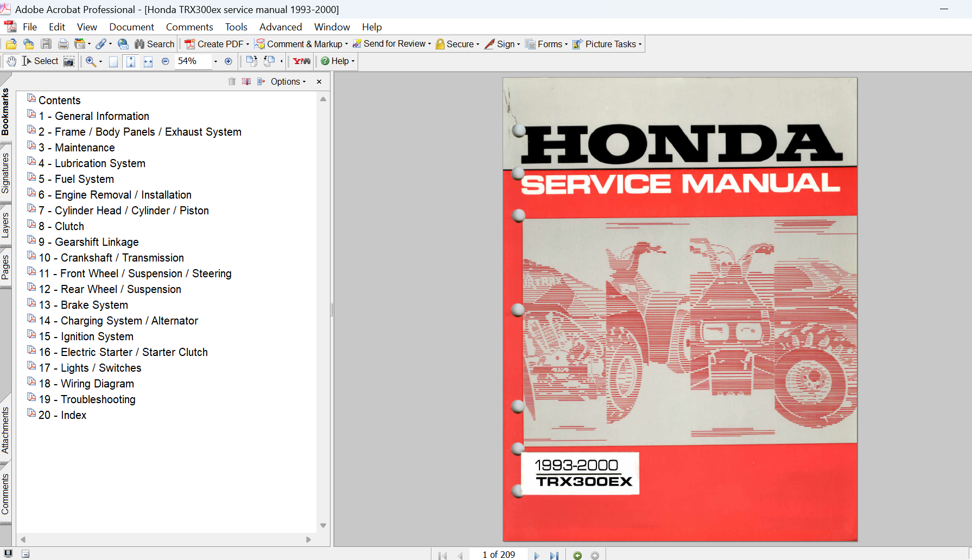Click bookmarks panel scroll down arrow
972x560 pixels.
pyautogui.click(x=323, y=525)
